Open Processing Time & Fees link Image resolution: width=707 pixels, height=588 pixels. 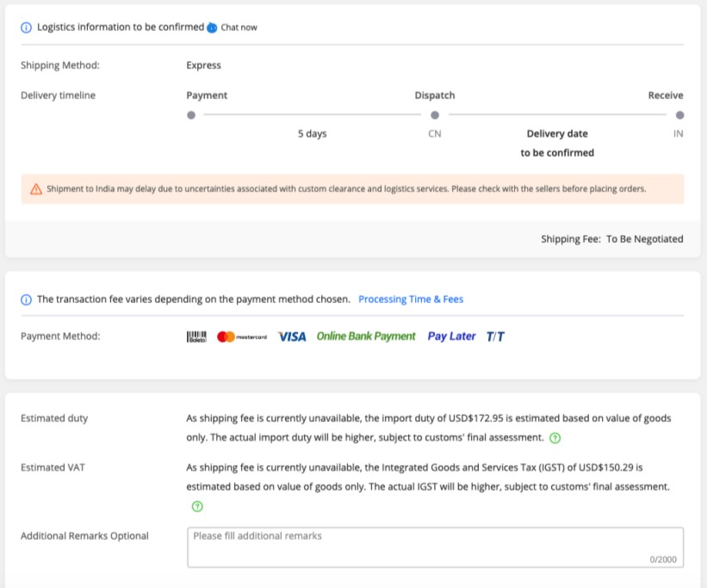click(x=411, y=300)
